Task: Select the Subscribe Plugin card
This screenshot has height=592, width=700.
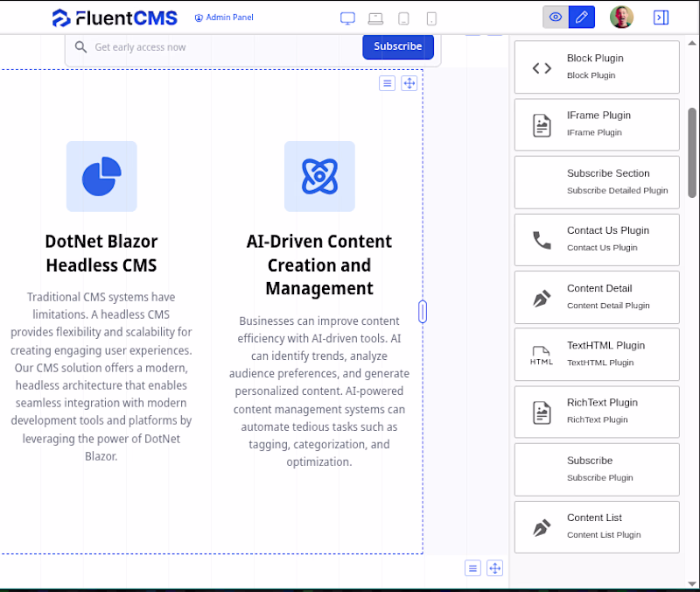Action: [x=597, y=469]
